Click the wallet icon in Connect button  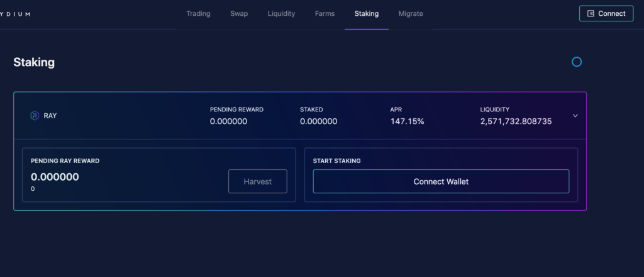(x=591, y=14)
